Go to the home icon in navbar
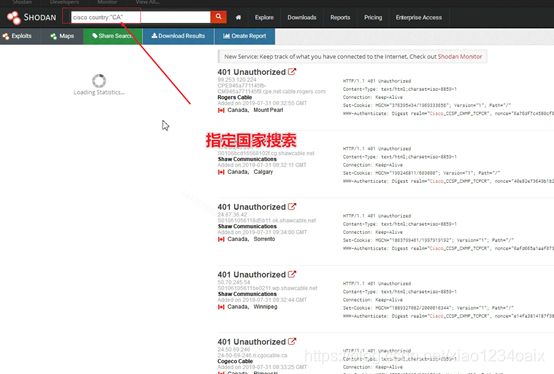This screenshot has width=554, height=374. click(238, 17)
